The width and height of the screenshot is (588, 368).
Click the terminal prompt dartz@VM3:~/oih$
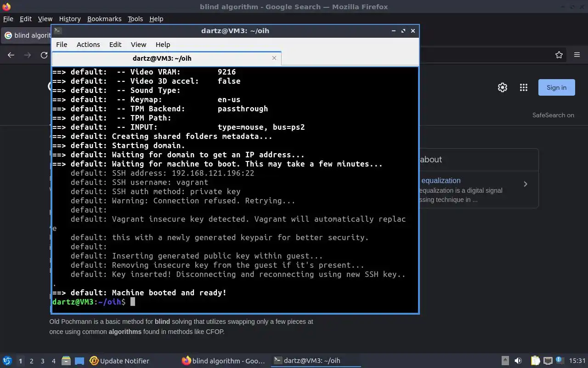(x=89, y=302)
